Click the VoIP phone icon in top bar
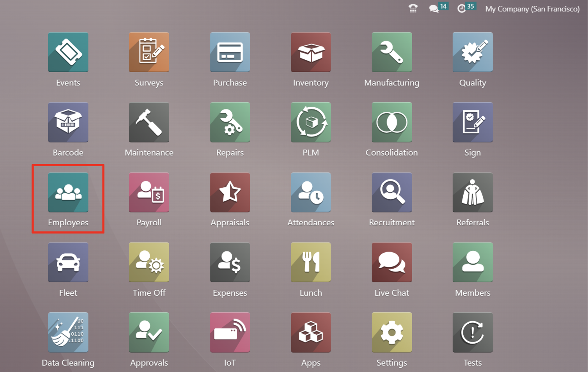The width and height of the screenshot is (588, 372). pos(413,9)
